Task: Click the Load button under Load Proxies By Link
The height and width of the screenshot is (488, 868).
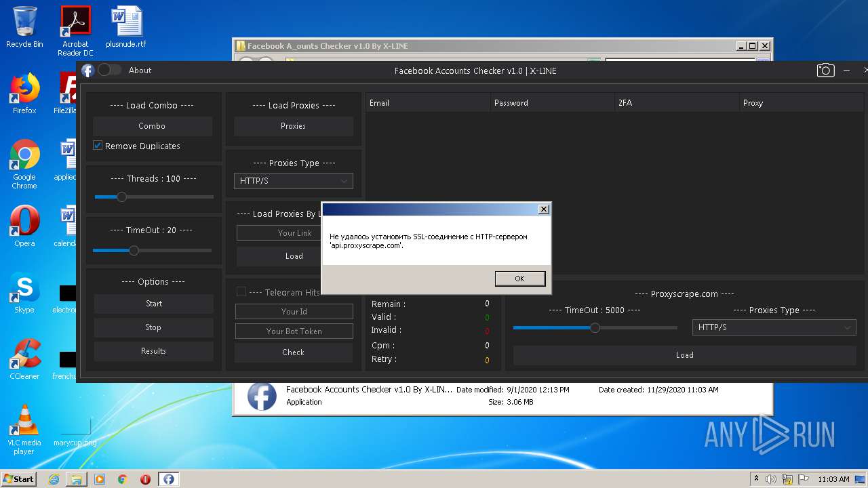Action: coord(294,256)
